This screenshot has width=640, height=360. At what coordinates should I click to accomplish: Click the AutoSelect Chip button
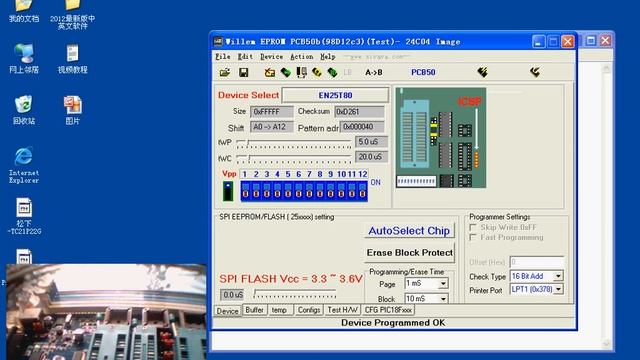[x=409, y=231]
